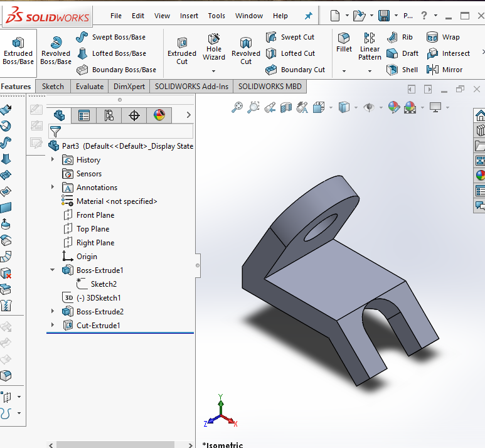Click the feature tree filter field
This screenshot has height=448, width=485.
121,132
